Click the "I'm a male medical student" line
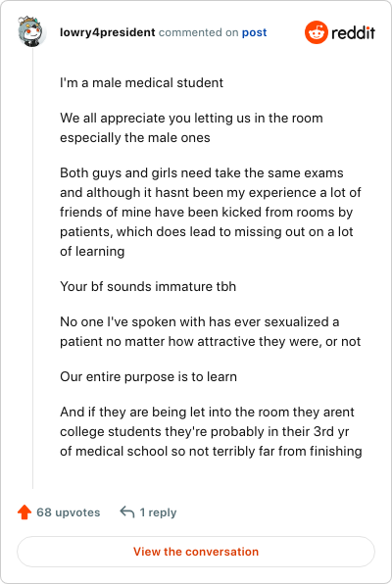The image size is (392, 584). coord(141,82)
